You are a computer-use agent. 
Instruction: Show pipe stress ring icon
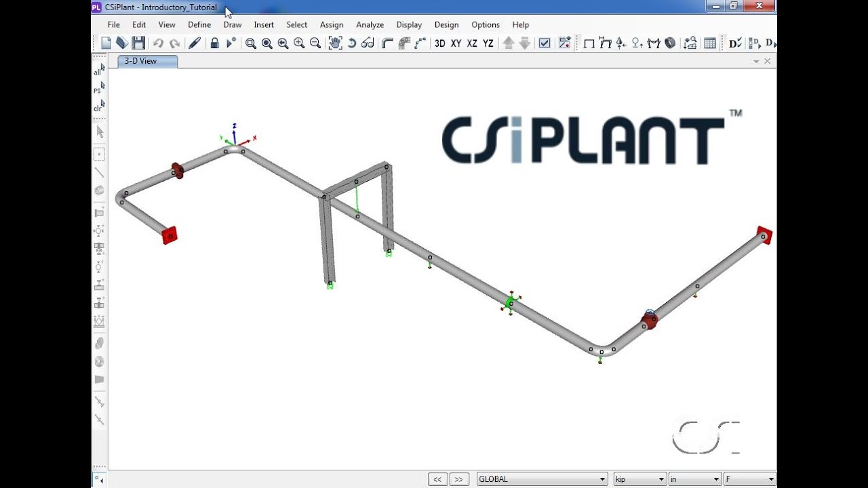coord(670,43)
